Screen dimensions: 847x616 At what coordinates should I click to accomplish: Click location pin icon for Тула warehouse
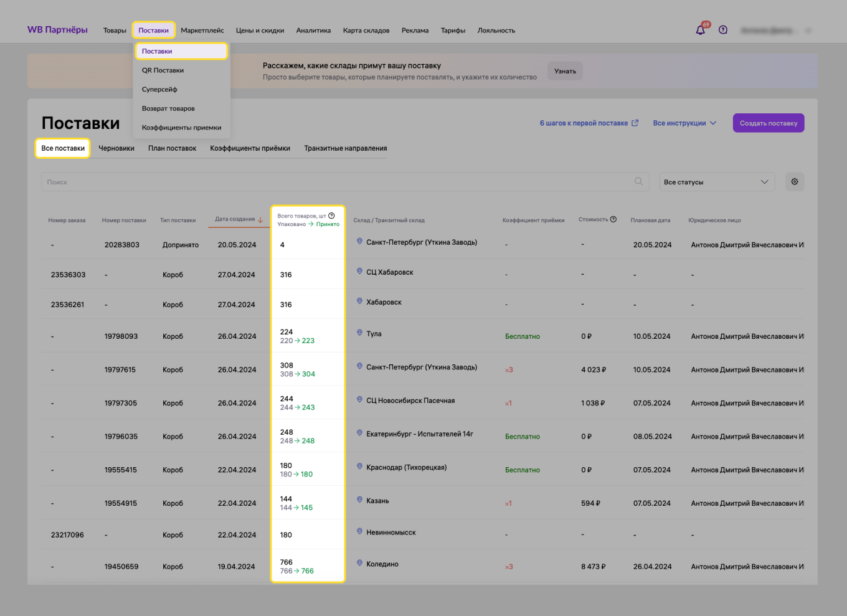pos(359,333)
